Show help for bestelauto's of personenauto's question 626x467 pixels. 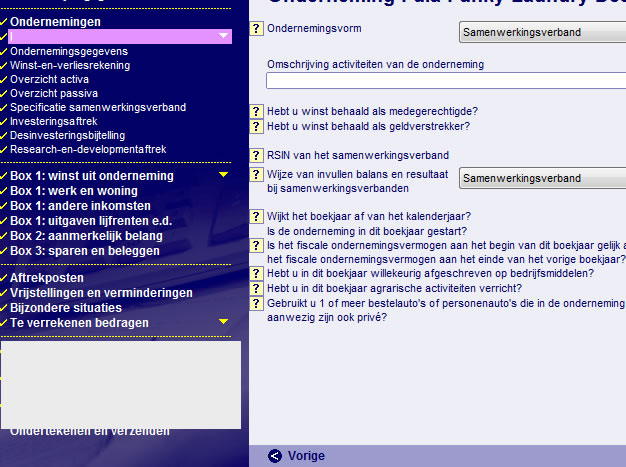coord(256,303)
